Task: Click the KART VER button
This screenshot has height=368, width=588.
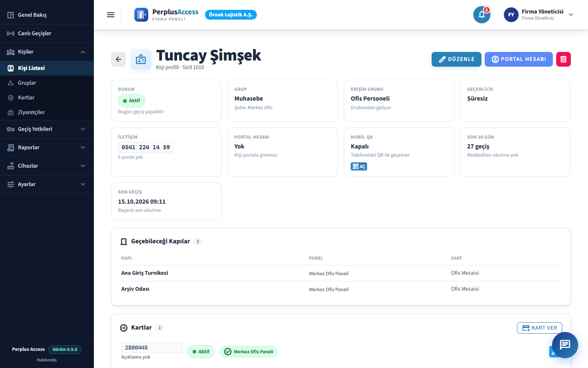Action: (x=540, y=328)
